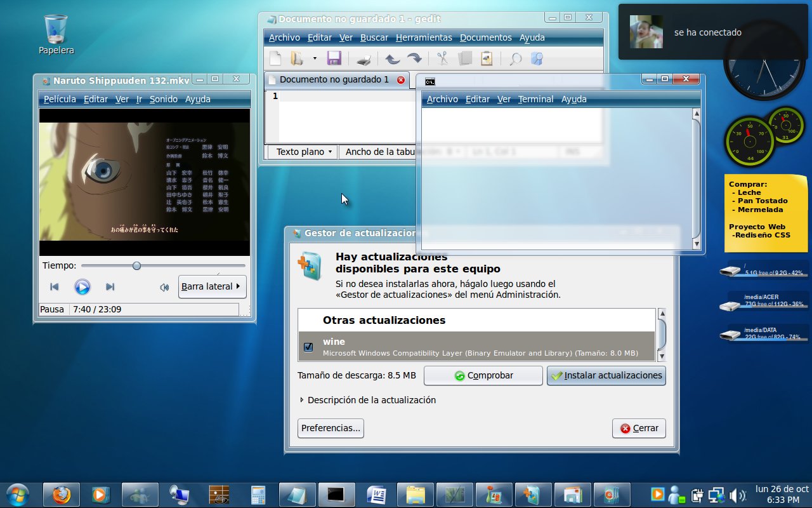Uncheck the wine update checkbox
This screenshot has height=508, width=812.
click(x=308, y=347)
